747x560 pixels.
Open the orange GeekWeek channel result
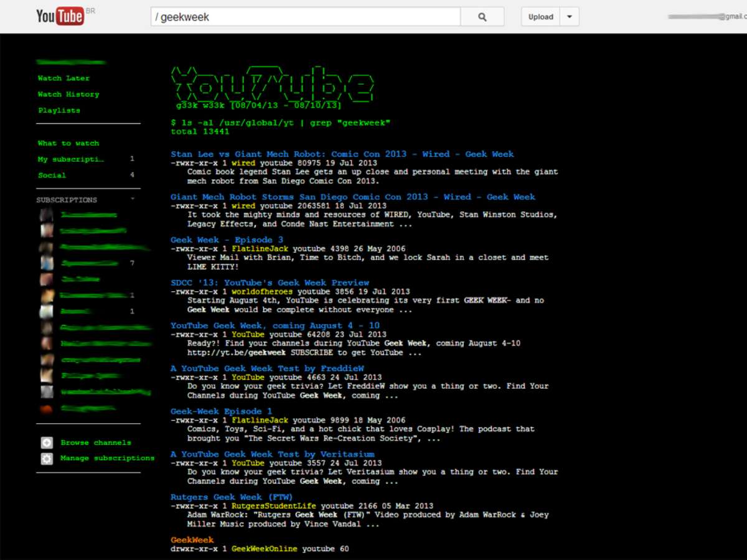pyautogui.click(x=192, y=541)
